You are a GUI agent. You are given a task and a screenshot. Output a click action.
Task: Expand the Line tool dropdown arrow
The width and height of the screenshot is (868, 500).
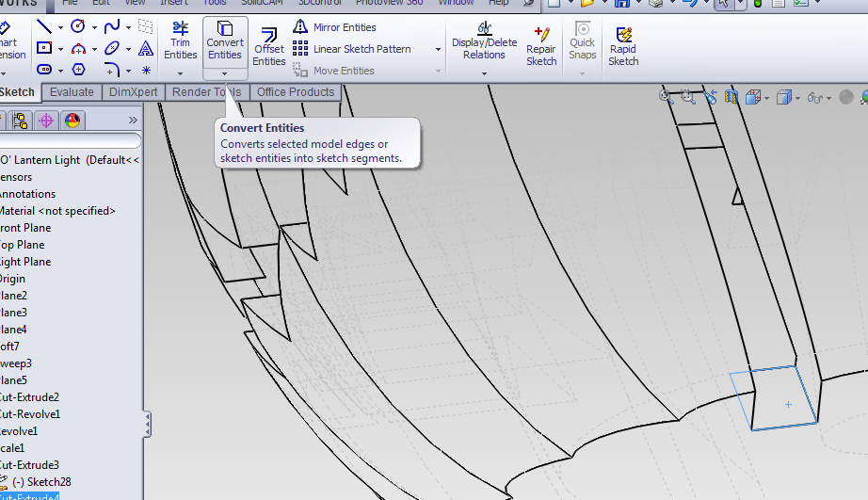[60, 27]
